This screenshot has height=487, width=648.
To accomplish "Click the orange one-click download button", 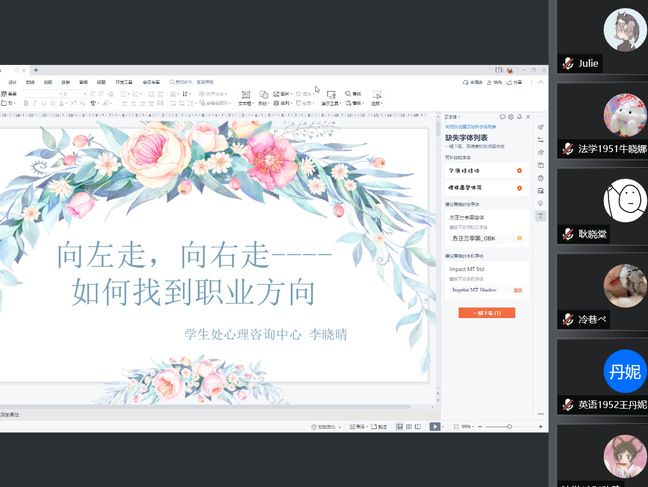I will pos(486,313).
